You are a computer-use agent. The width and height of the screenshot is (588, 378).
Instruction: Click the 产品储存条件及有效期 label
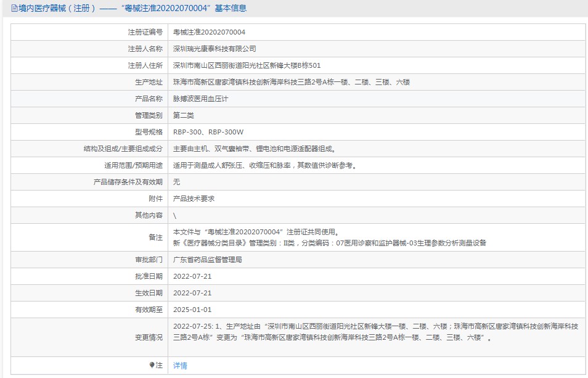(x=128, y=182)
